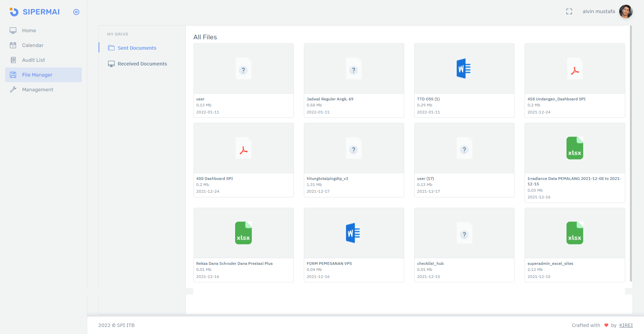Select Sent Documents folder
644x334 pixels.
point(137,48)
